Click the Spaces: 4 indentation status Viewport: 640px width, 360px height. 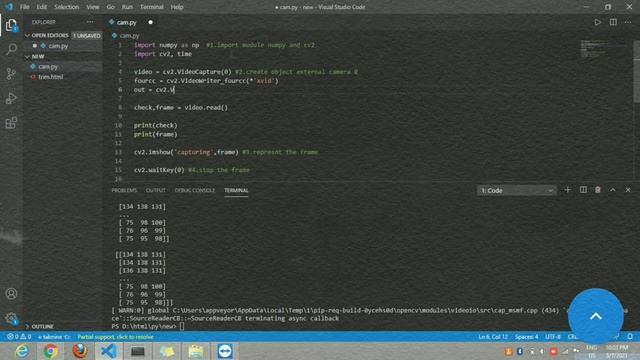(x=526, y=337)
